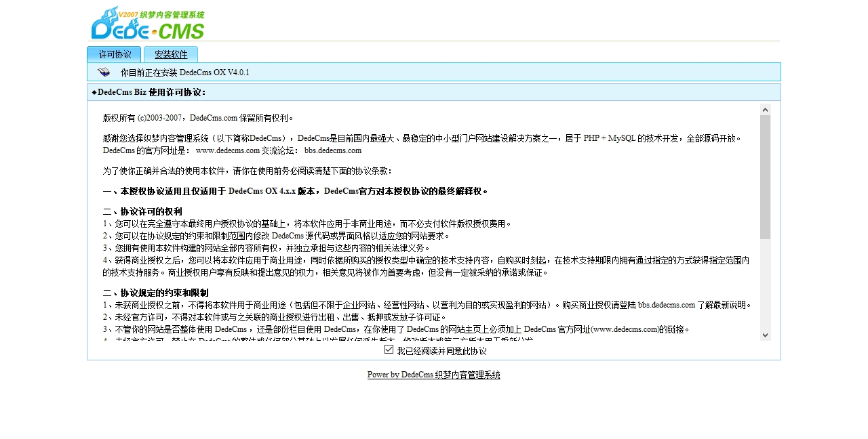
Task: Open the 安装软件 tab
Action: (171, 54)
